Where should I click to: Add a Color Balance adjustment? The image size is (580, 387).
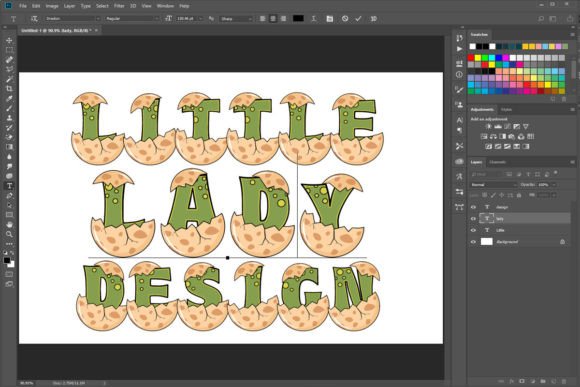click(x=493, y=137)
